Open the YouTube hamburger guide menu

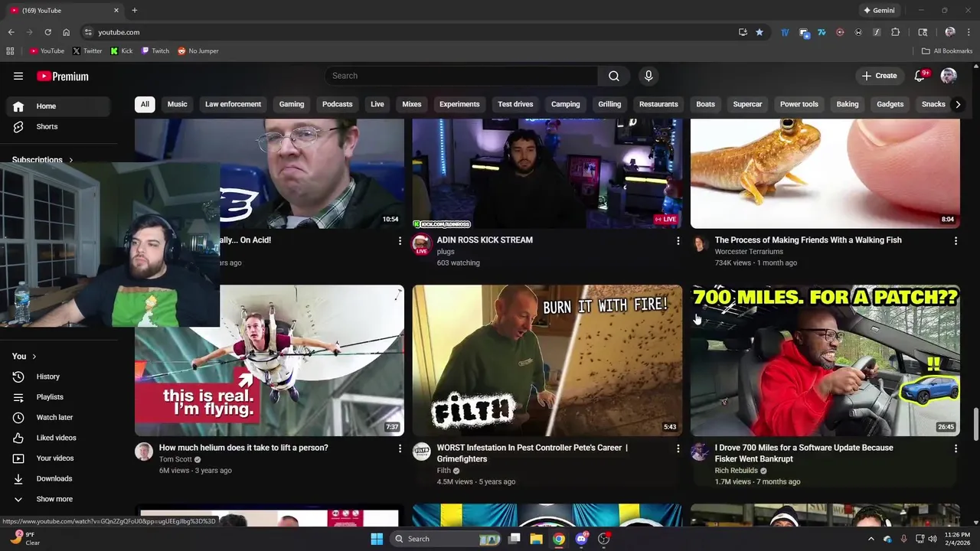[18, 76]
